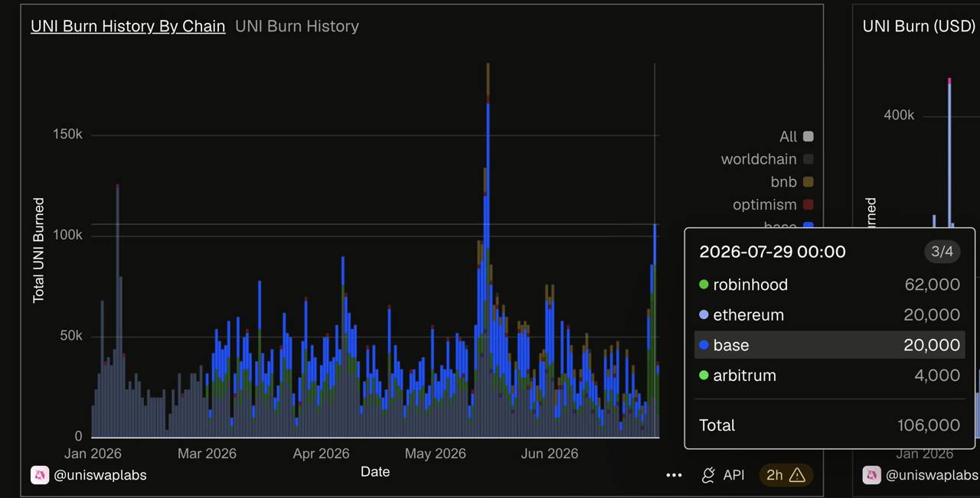Image resolution: width=980 pixels, height=498 pixels.
Task: Open the API link
Action: coord(733,475)
